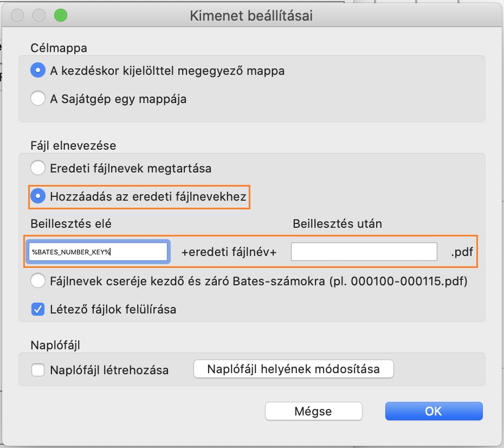This screenshot has width=504, height=448.
Task: Enable "Naplófájl létrehozása" checkbox
Action: click(x=37, y=370)
